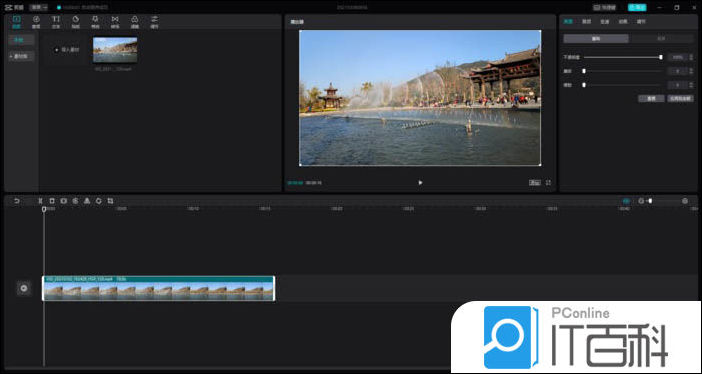Open the Text (TI) tab
Screen dimensions: 702x374
[x=56, y=22]
